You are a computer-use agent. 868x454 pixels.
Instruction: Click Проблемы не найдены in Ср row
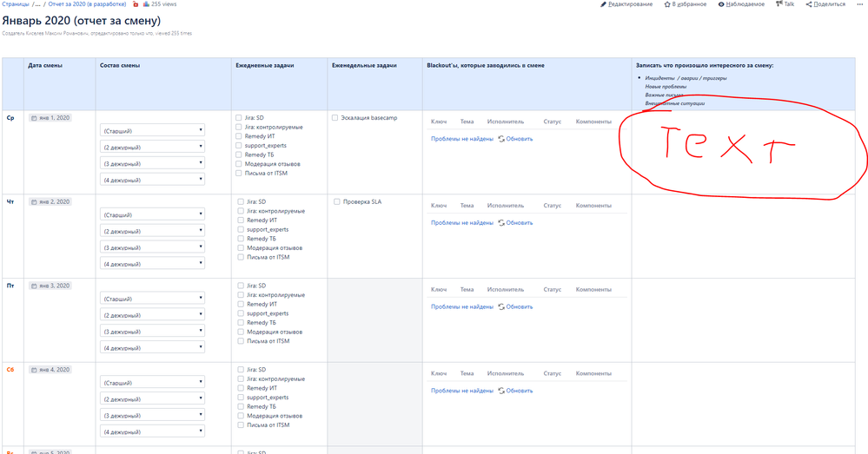click(461, 139)
